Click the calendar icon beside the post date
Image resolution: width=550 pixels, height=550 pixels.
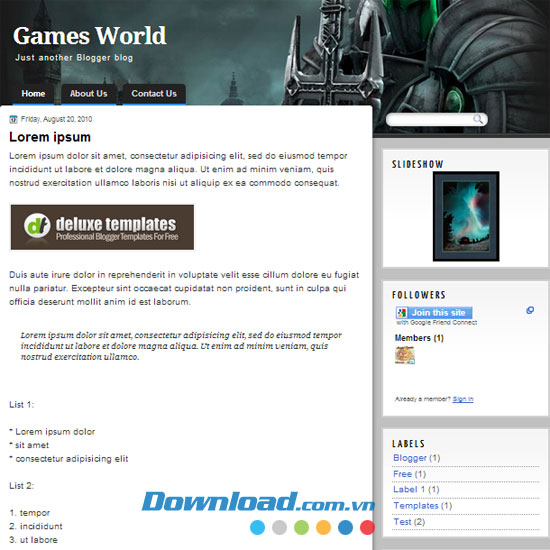pos(13,119)
